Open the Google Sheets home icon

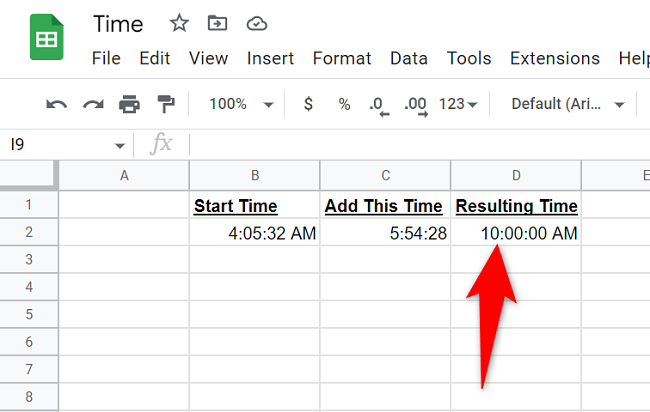[x=46, y=37]
